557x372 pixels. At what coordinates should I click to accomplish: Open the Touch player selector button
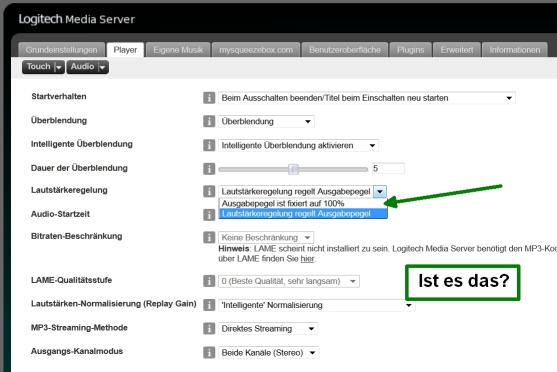pos(43,67)
